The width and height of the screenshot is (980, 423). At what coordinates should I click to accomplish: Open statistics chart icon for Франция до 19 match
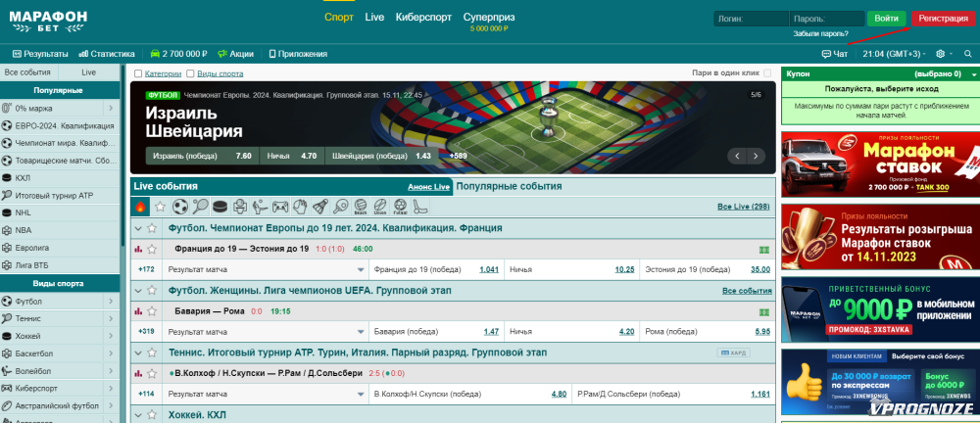(x=138, y=249)
